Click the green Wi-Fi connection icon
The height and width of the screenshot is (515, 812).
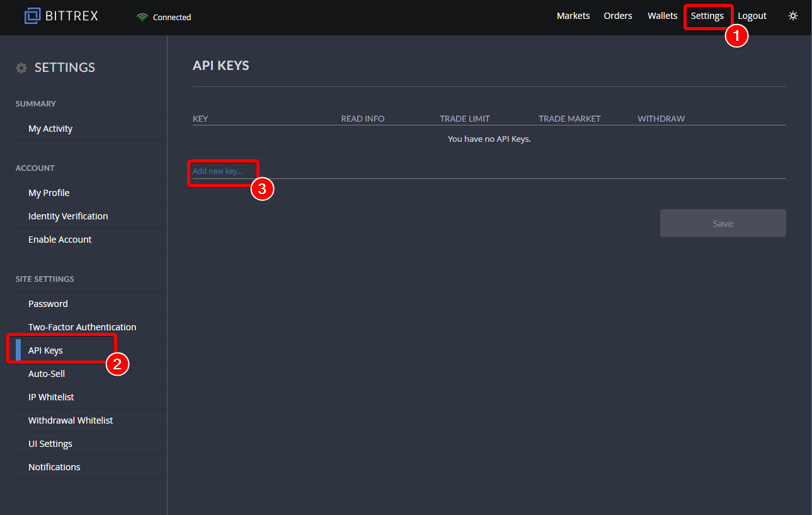(142, 17)
